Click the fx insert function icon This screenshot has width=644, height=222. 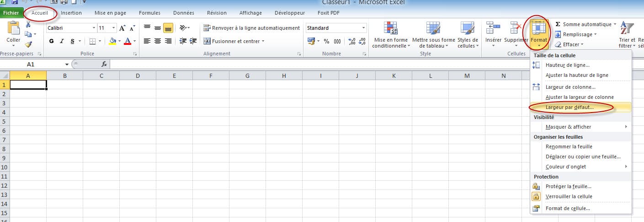point(104,64)
